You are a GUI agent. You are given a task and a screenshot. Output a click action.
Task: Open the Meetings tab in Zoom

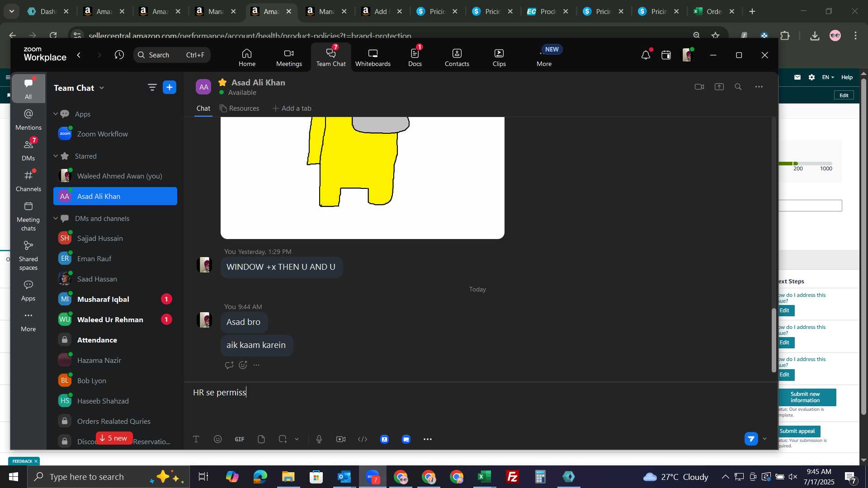point(289,57)
